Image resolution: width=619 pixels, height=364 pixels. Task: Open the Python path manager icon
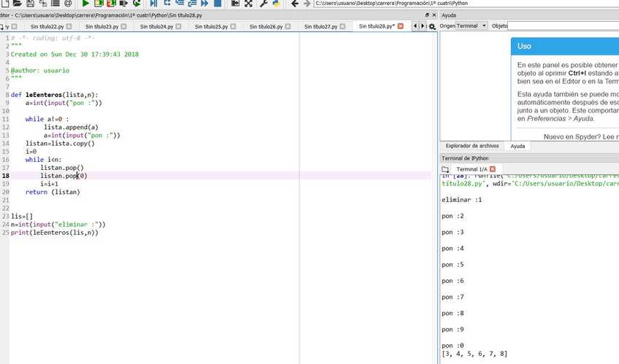(x=276, y=4)
